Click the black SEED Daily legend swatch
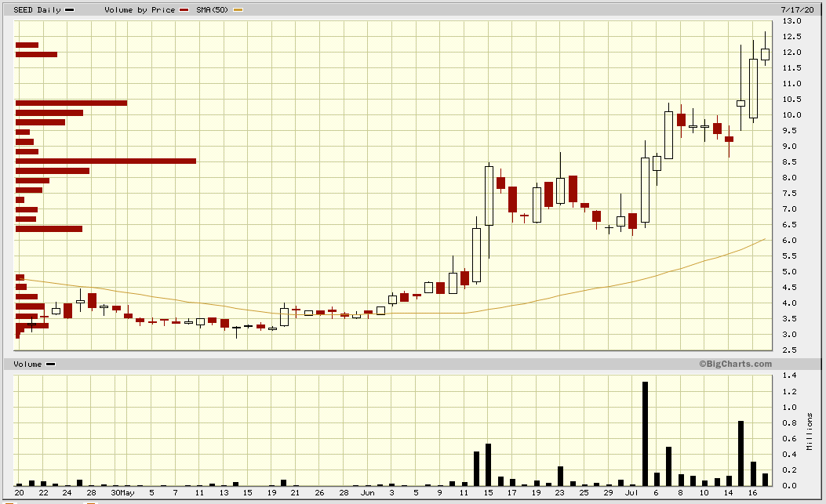Viewport: 826px width, 504px height. 70,10
